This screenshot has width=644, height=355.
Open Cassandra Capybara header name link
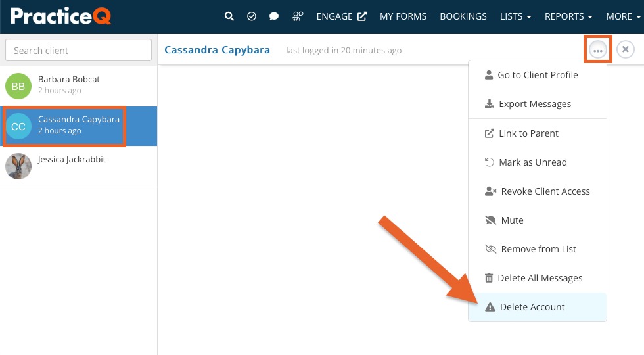(x=217, y=50)
